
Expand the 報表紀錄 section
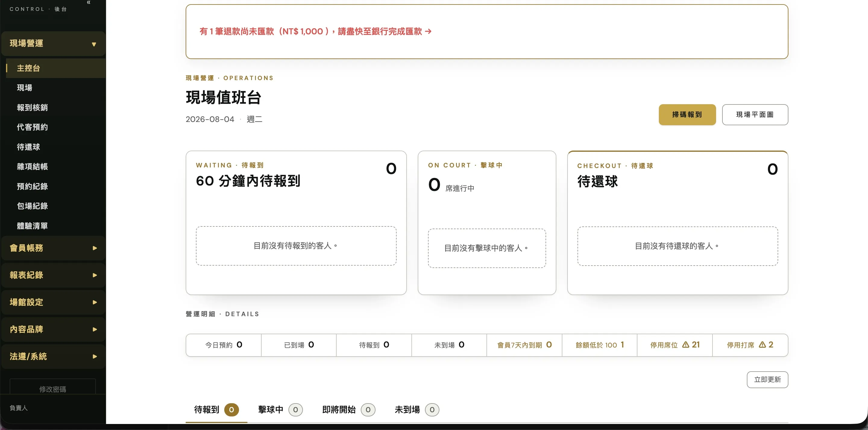(53, 275)
